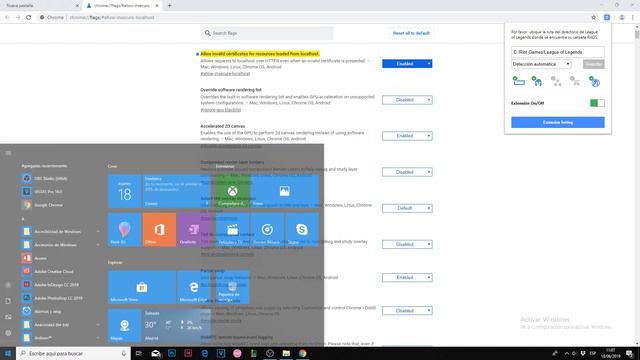Image resolution: width=640 pixels, height=360 pixels.
Task: Open the #ignore-gpu-blacklist link
Action: pos(220,110)
